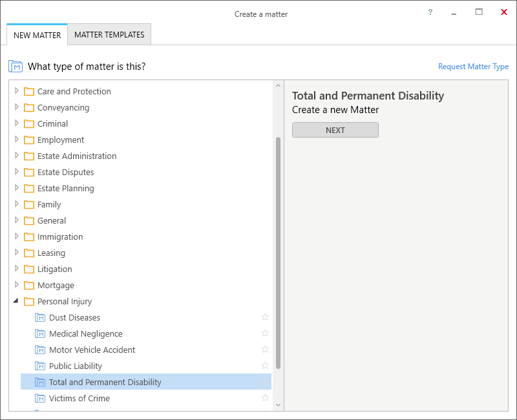Open help with the question mark icon

click(x=430, y=12)
